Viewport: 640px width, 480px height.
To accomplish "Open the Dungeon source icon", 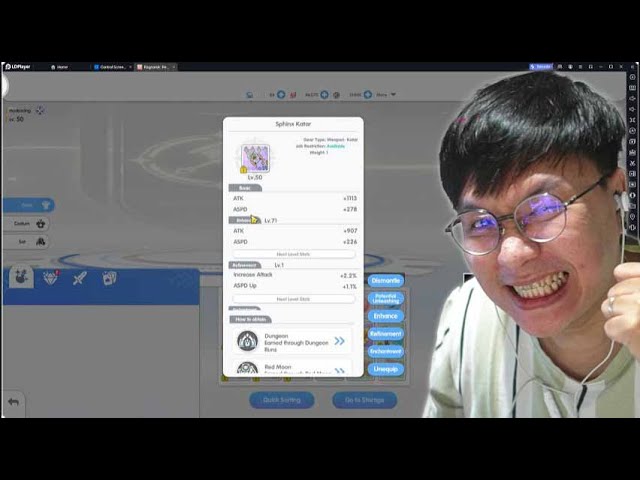I will click(x=247, y=341).
